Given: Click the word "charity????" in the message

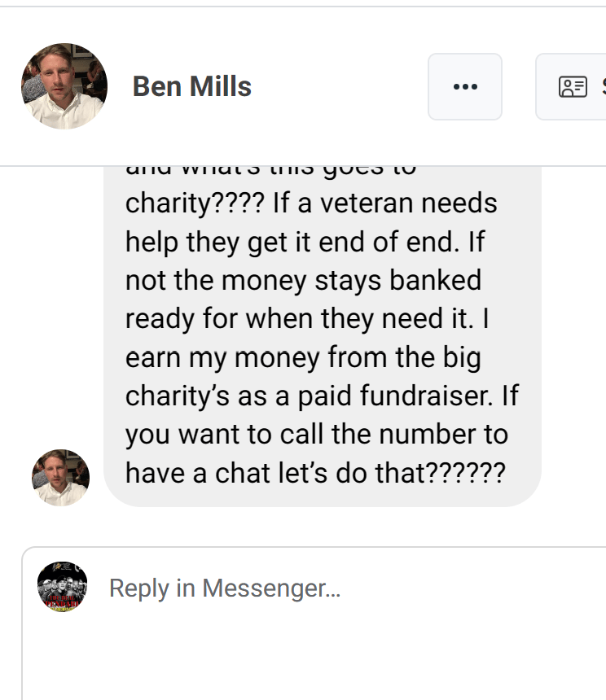Looking at the screenshot, I should (195, 203).
